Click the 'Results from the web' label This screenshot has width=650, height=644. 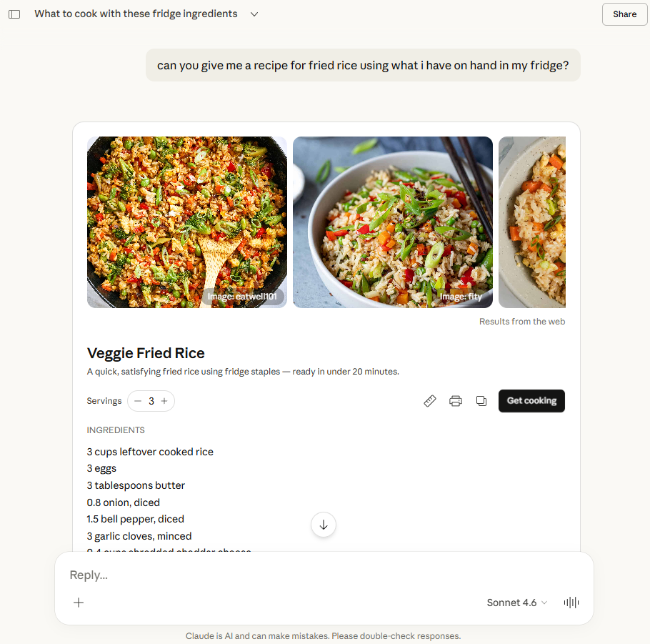pos(521,322)
